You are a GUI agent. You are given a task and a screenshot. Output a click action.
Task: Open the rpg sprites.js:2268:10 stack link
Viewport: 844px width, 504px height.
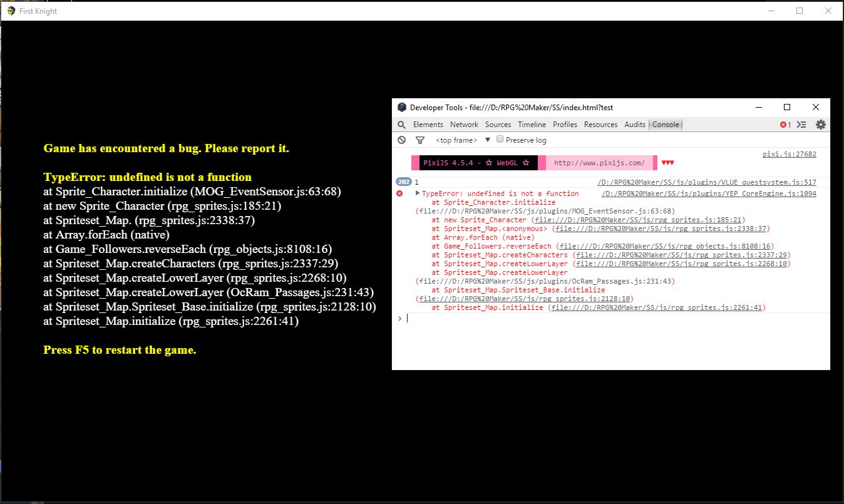[x=682, y=264]
